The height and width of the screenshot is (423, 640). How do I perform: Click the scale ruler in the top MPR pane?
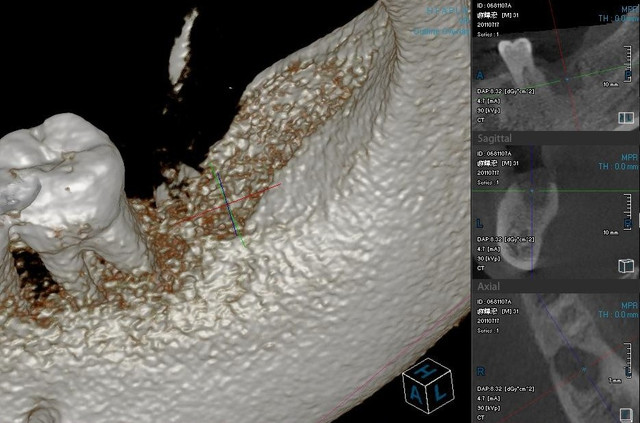[x=628, y=63]
